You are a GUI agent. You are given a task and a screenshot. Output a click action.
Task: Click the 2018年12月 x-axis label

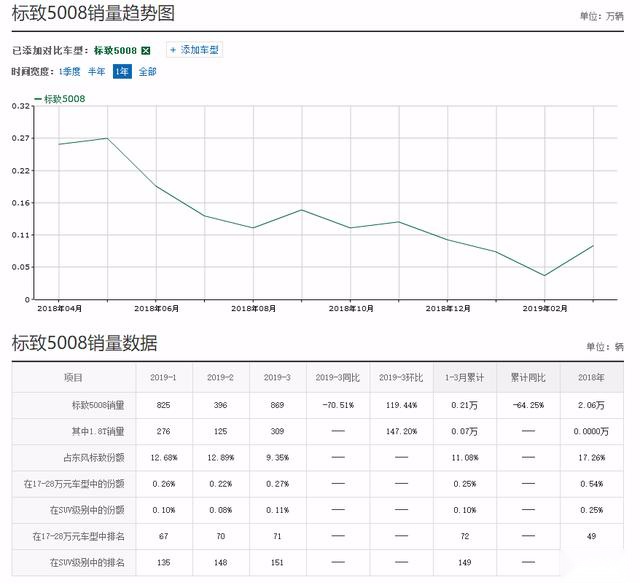448,309
